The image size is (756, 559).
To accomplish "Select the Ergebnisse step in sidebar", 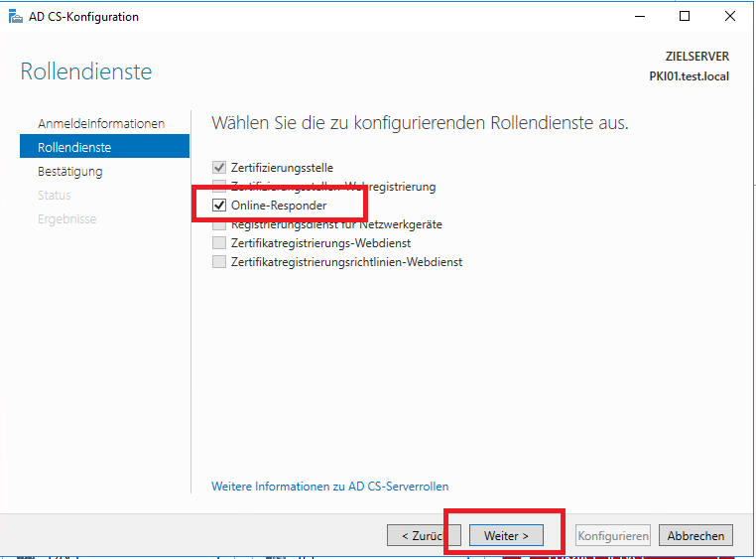I will pyautogui.click(x=66, y=219).
